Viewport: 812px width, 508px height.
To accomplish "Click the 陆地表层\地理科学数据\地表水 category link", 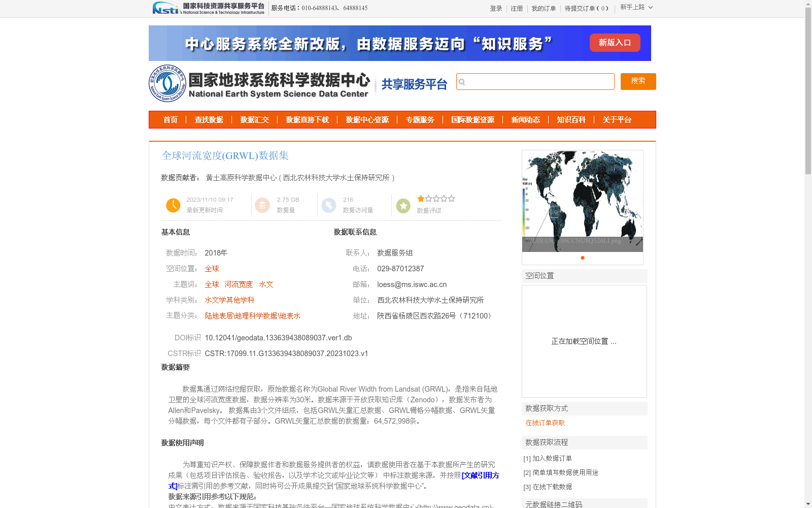I will (x=253, y=316).
